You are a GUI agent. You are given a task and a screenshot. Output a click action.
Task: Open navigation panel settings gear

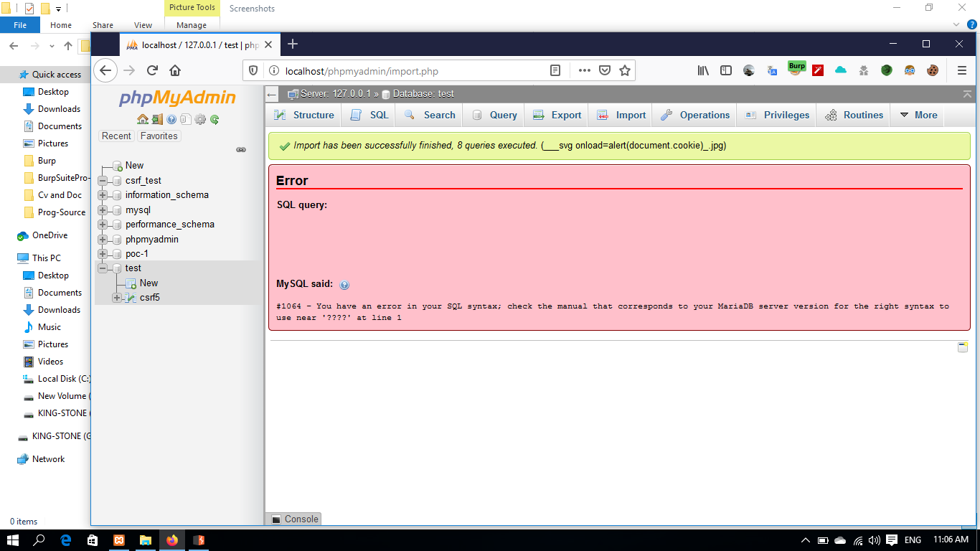199,120
